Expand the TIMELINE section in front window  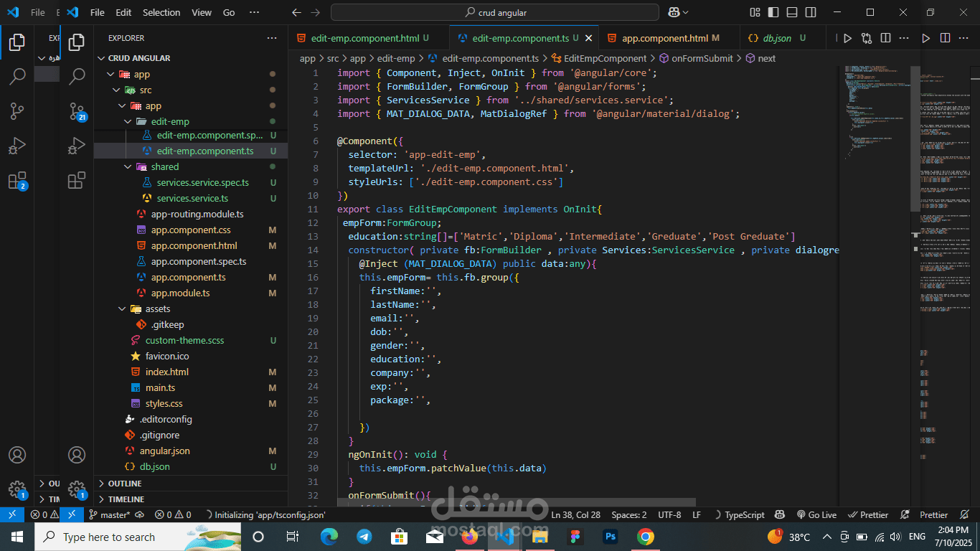(x=190, y=499)
